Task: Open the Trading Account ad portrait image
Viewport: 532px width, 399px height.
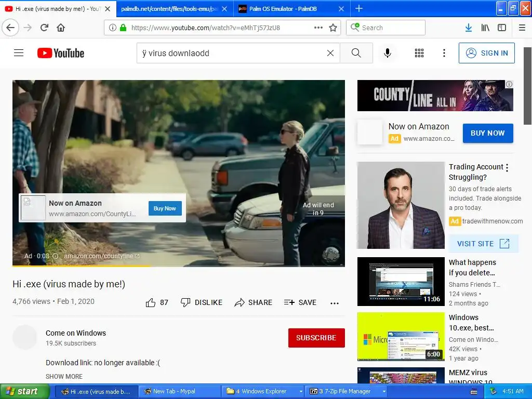Action: [401, 205]
